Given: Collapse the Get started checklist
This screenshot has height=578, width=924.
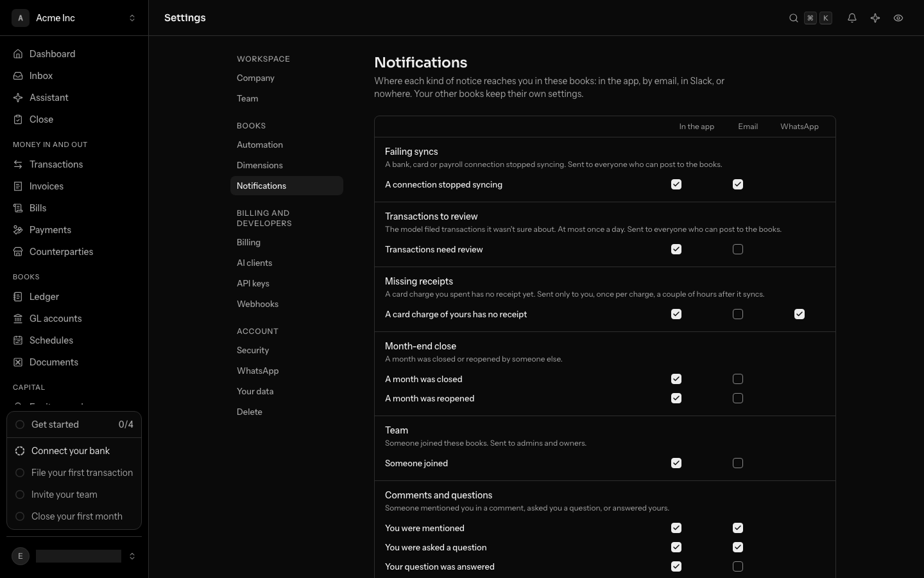Looking at the screenshot, I should point(74,425).
